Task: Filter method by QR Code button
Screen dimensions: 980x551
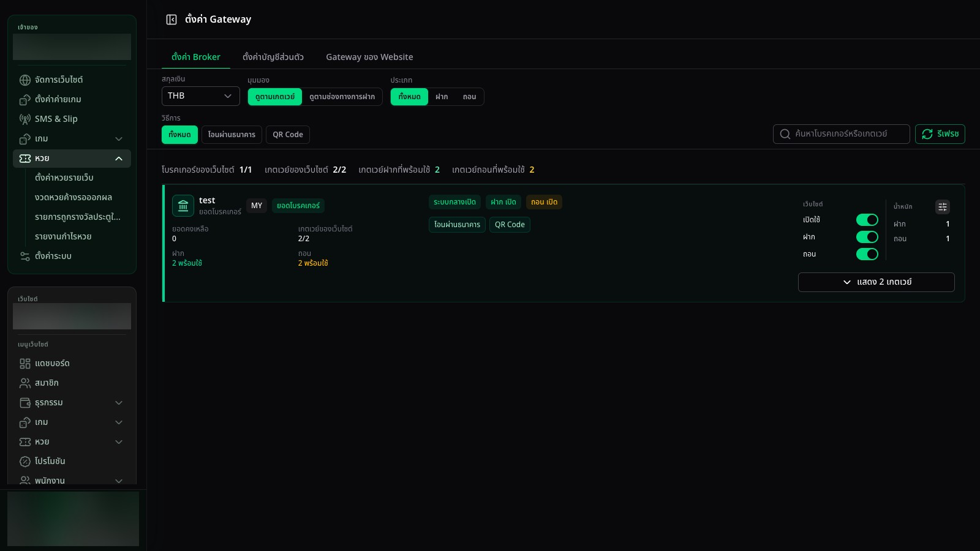Action: click(288, 135)
